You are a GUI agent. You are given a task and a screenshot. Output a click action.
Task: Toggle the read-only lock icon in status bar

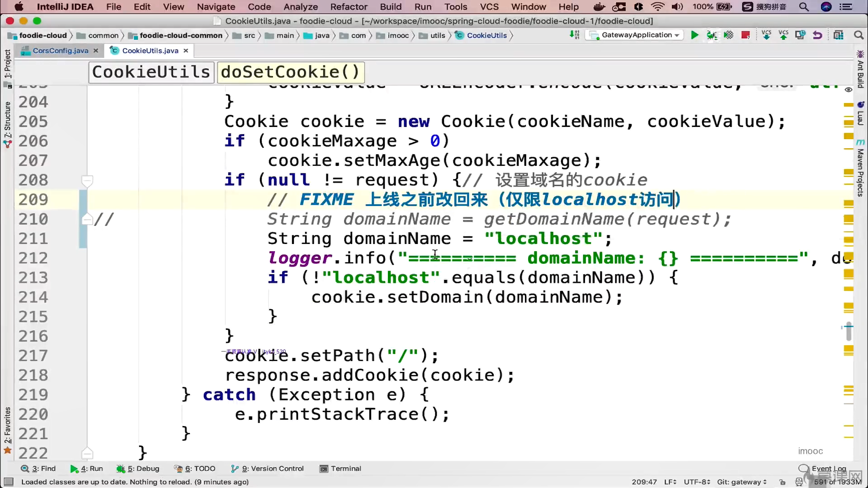[783, 482]
